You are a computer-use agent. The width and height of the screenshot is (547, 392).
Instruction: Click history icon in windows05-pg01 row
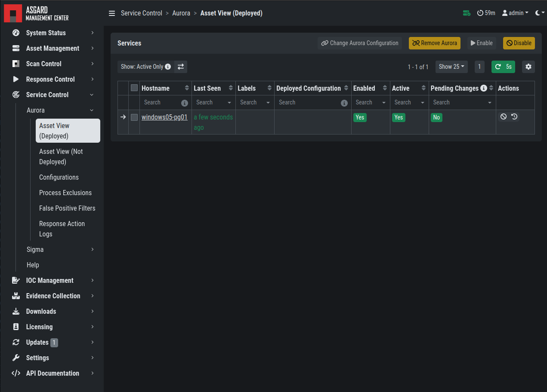pyautogui.click(x=514, y=116)
